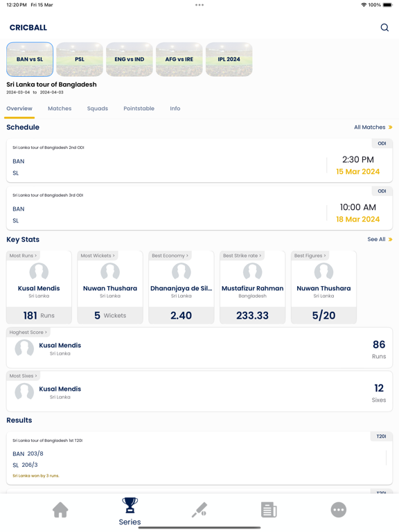Tap the 5 Wickets value
399x532 pixels.
pyautogui.click(x=110, y=316)
